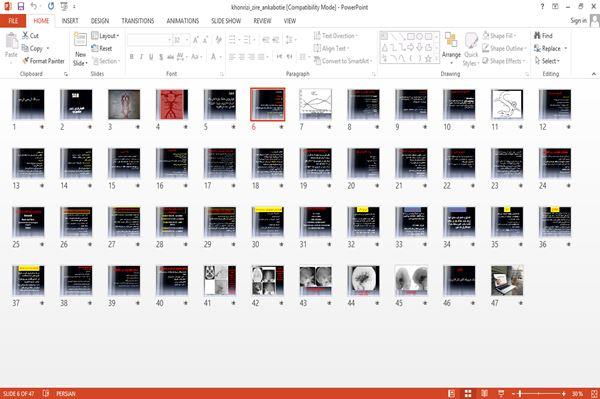Viewport: 600px width, 399px height.
Task: Select slide 11 line drawing thumbnail
Action: (507, 104)
